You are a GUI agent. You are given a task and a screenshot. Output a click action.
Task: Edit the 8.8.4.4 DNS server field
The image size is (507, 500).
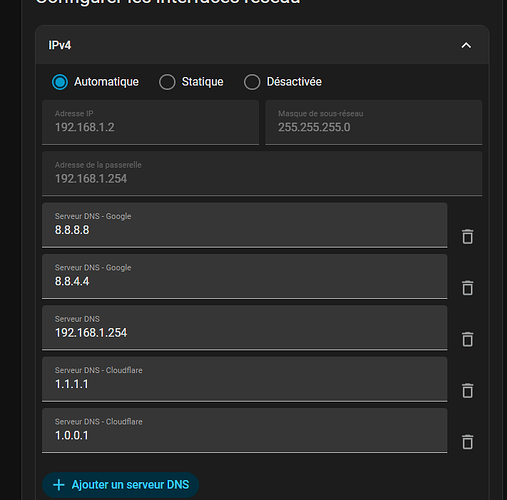pyautogui.click(x=244, y=277)
